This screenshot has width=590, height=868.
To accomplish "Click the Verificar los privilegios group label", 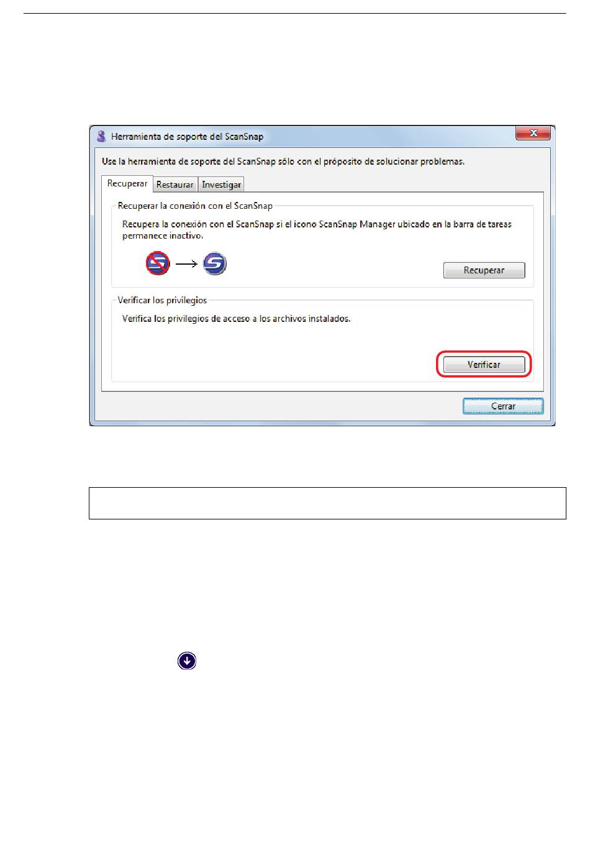I will point(162,300).
